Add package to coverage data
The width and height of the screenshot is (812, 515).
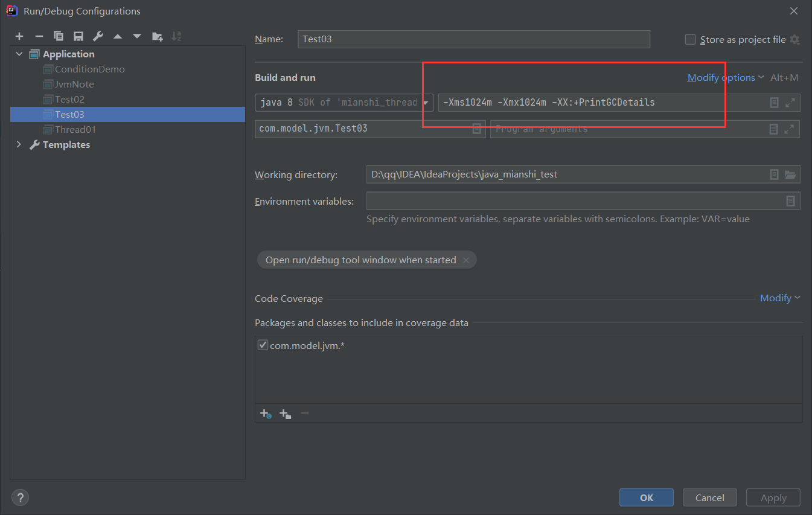tap(285, 414)
